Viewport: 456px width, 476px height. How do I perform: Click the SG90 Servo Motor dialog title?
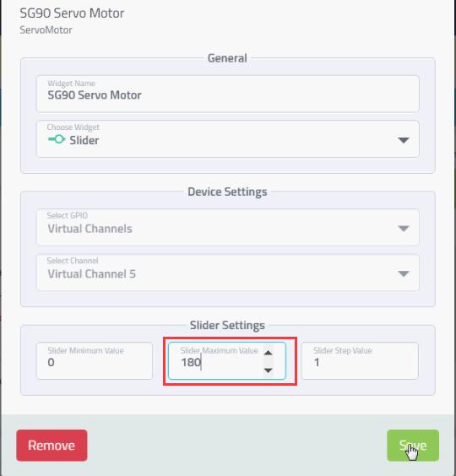click(x=72, y=13)
